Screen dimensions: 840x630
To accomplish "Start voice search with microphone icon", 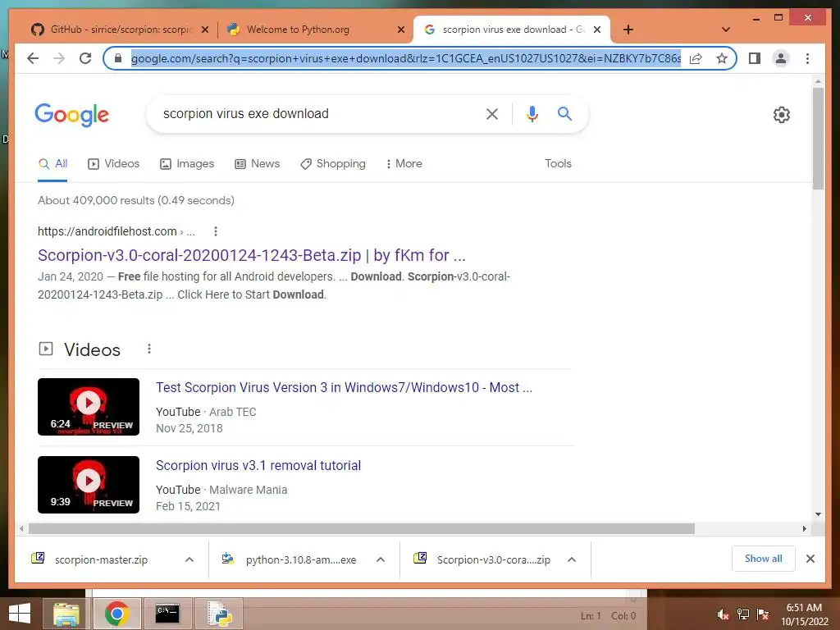I will click(x=532, y=113).
